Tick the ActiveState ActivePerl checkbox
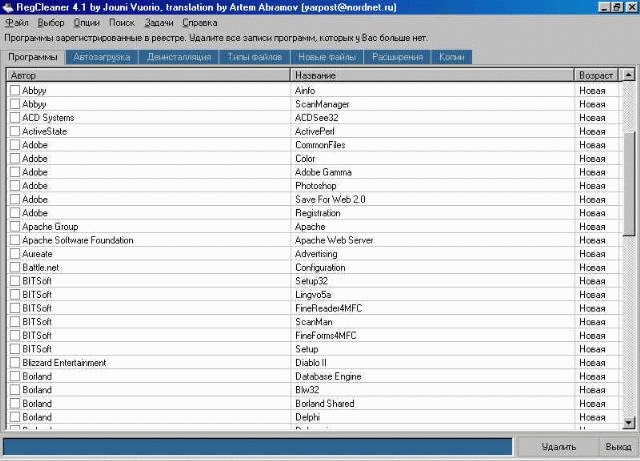 (x=15, y=131)
